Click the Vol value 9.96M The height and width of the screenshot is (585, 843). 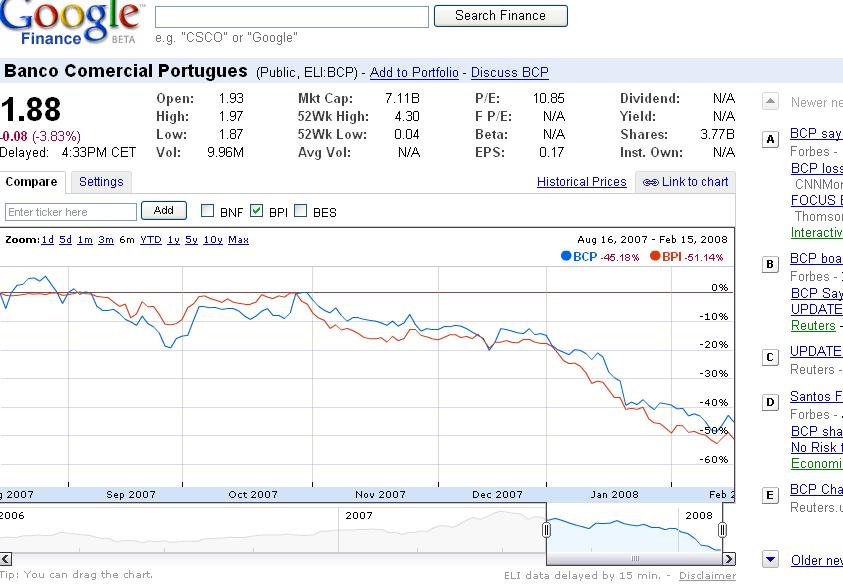click(225, 153)
